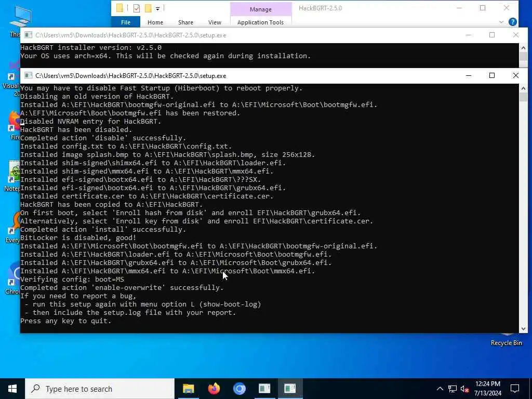Click 'HackBGRT installer version: v2.5.0' line
The image size is (532, 399).
pos(91,47)
